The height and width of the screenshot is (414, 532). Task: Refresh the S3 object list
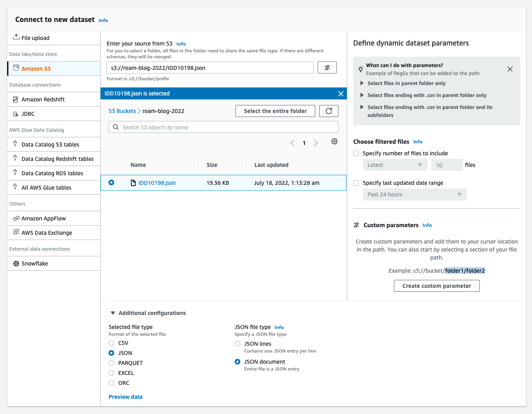tap(329, 111)
